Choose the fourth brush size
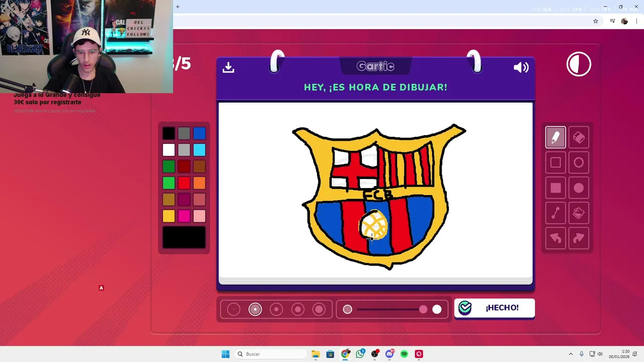Viewport: 644px width, 362px height. [298, 309]
